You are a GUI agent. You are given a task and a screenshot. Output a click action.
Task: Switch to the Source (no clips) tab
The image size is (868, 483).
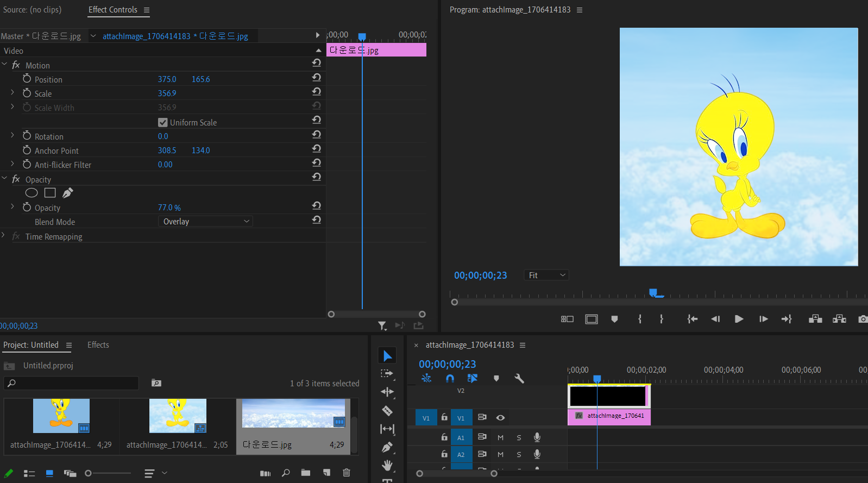click(32, 10)
